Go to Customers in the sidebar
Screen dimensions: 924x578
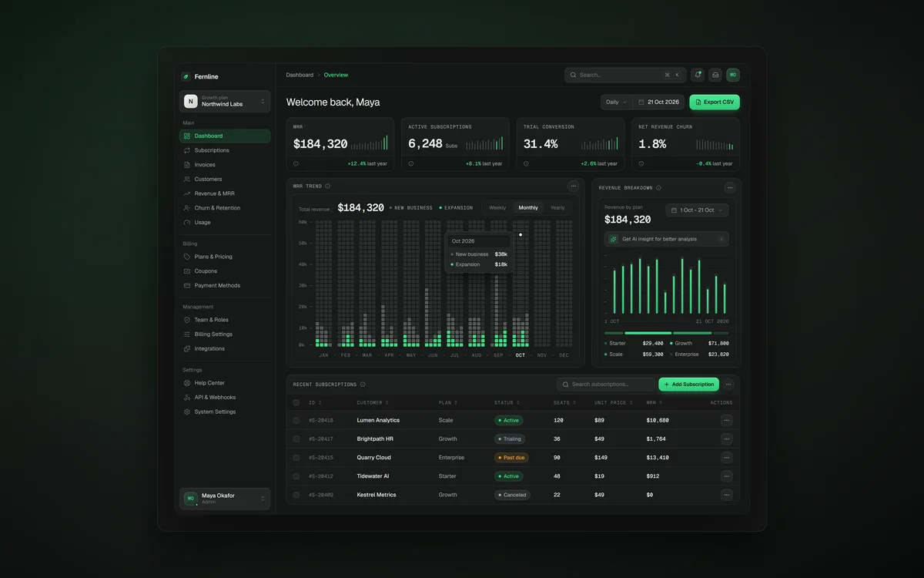click(225, 179)
